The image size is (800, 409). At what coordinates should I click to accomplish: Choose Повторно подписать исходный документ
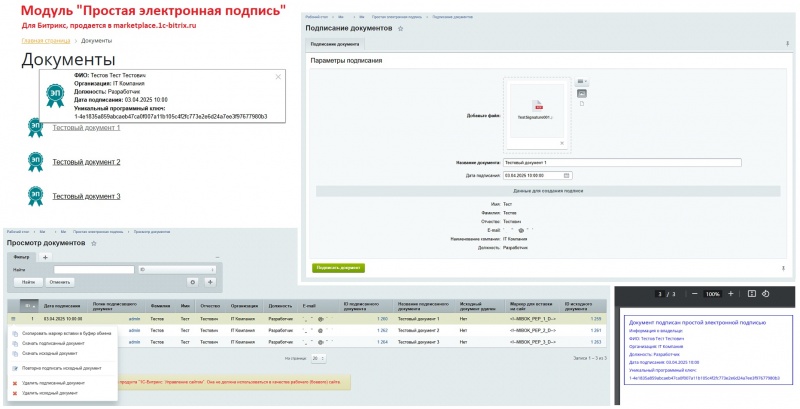tap(62, 368)
